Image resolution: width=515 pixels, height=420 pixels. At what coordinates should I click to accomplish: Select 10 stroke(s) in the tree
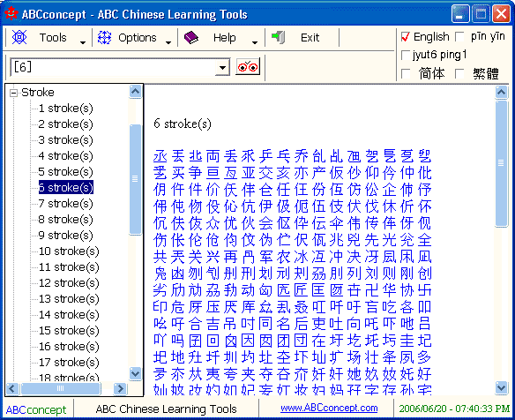(x=69, y=251)
